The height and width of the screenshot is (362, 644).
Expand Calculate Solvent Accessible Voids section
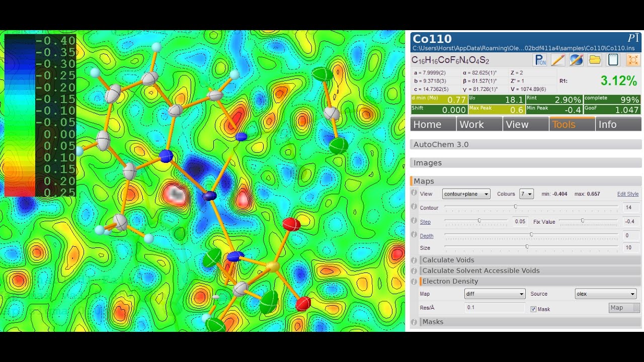(531, 270)
